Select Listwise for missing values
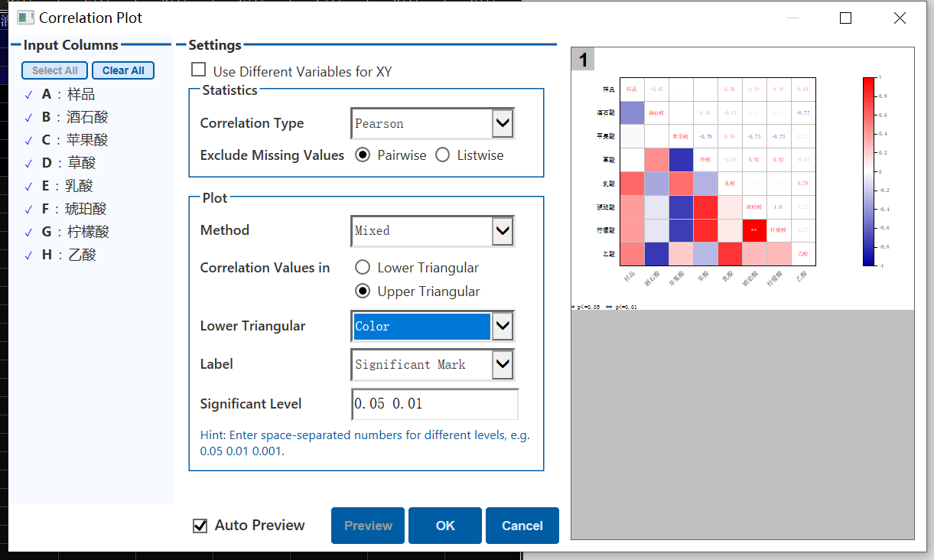Viewport: 934px width, 560px height. coord(442,155)
